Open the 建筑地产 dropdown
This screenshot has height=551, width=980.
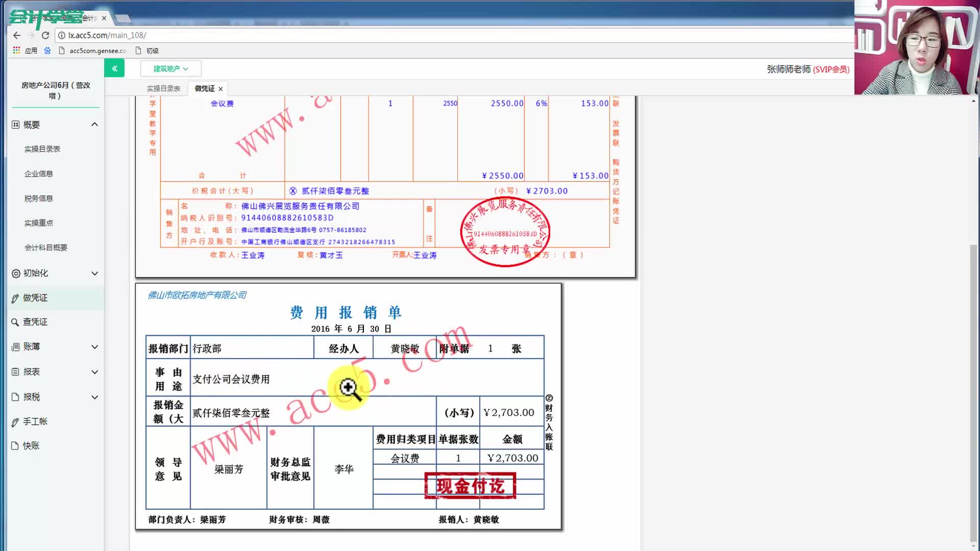click(170, 68)
